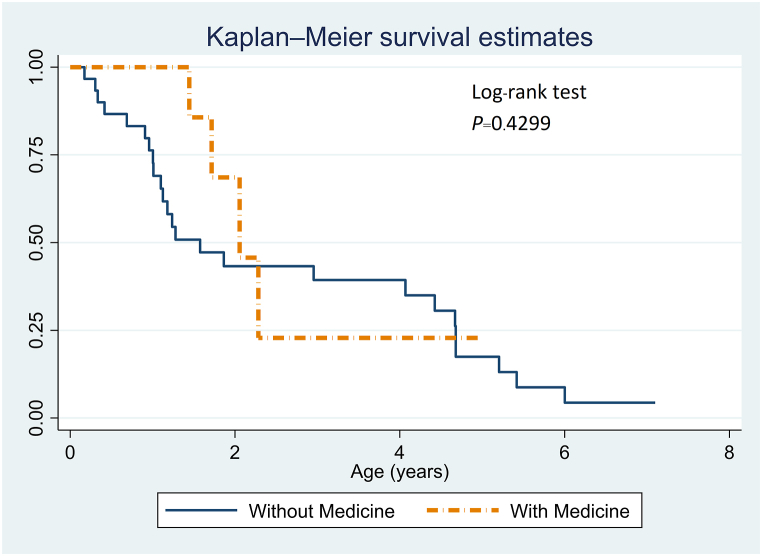Screen dimensions: 762x556
Task: Click the y-axis tick label 0.25
Action: point(36,330)
